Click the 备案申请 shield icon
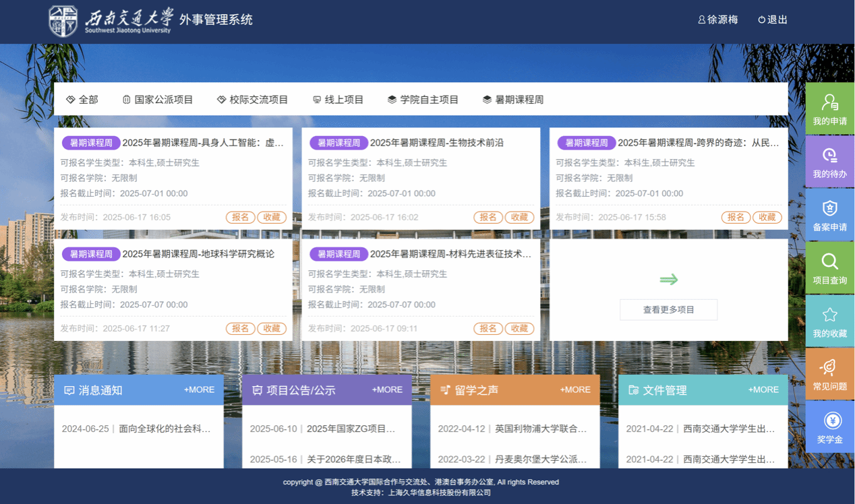The image size is (855, 504). pyautogui.click(x=829, y=209)
